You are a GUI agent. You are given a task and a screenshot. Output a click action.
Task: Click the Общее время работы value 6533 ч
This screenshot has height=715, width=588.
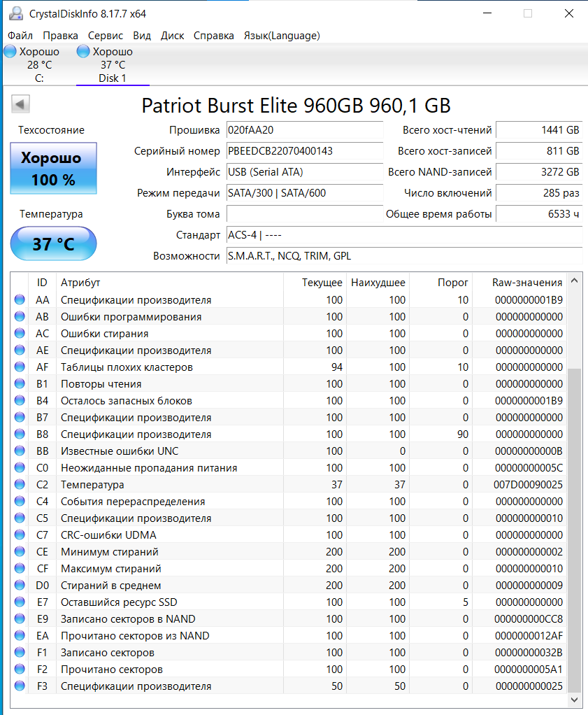click(x=539, y=214)
